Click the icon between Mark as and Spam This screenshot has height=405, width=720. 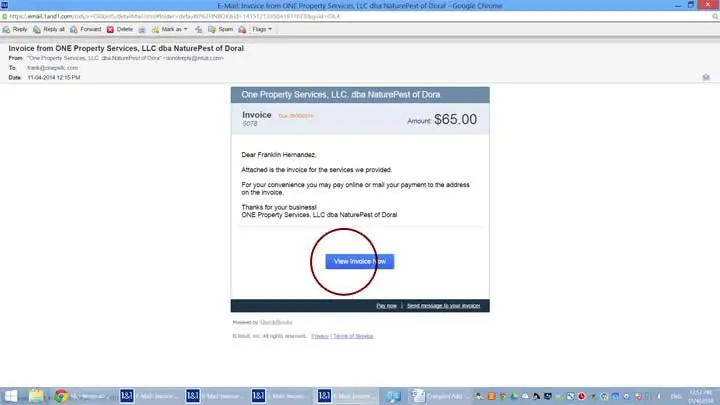tap(198, 29)
